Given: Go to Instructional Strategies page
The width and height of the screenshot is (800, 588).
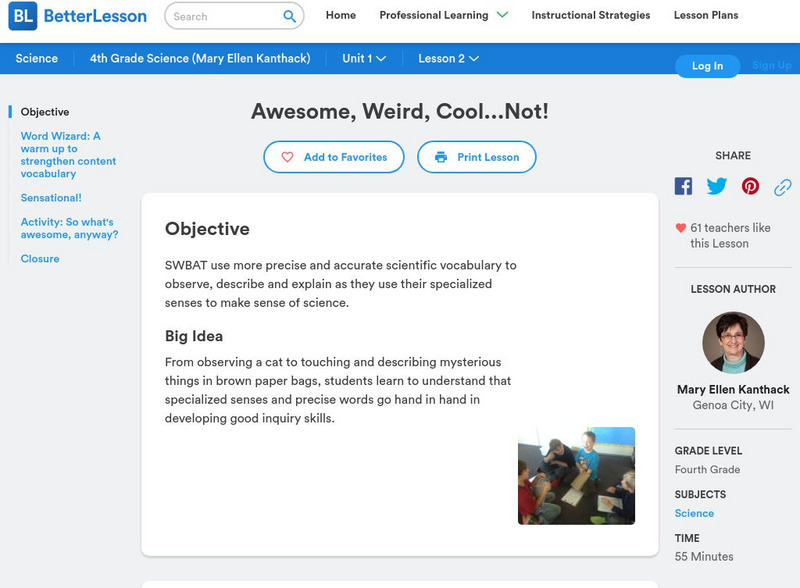Looking at the screenshot, I should [590, 15].
